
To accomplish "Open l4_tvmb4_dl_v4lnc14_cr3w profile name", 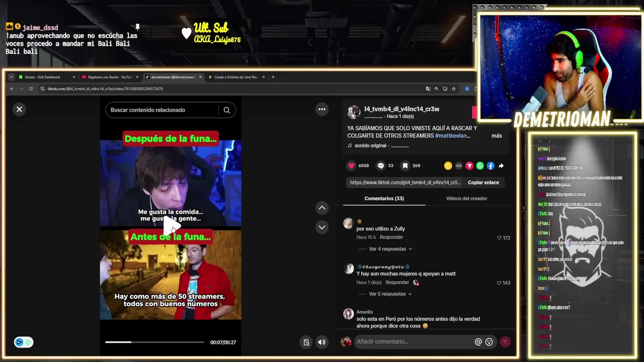I will [402, 109].
